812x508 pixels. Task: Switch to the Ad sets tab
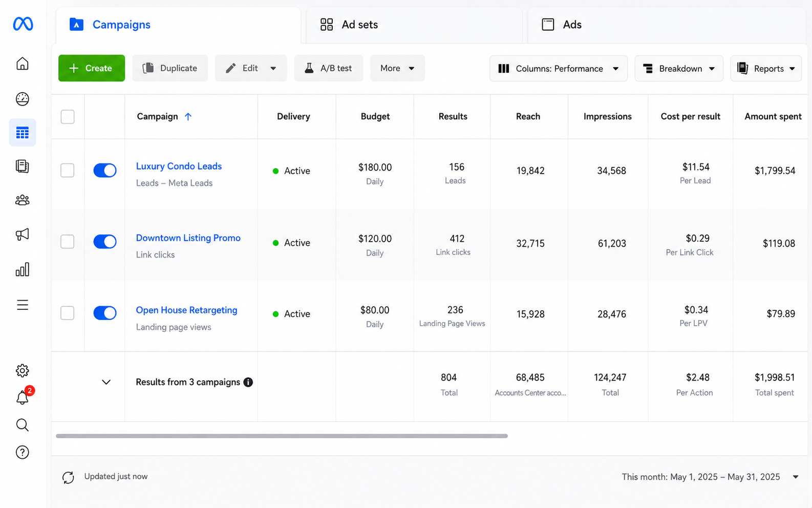click(x=414, y=25)
